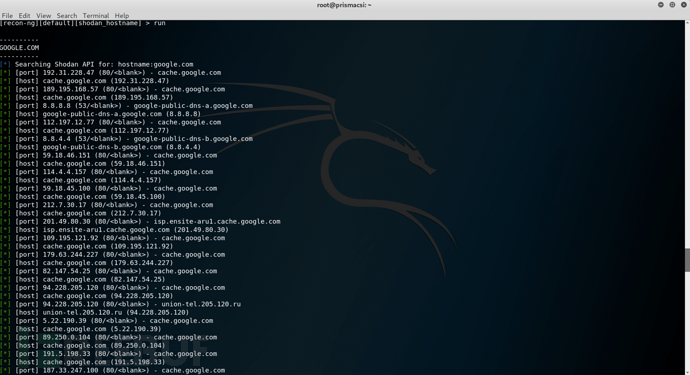Click the '[port] 89.250.0.104' line

pyautogui.click(x=109, y=338)
